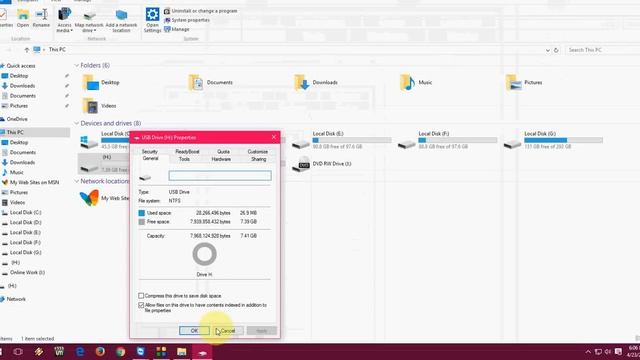Select the Local Disk (E:) drive icon
640x360 pixels.
(301, 144)
